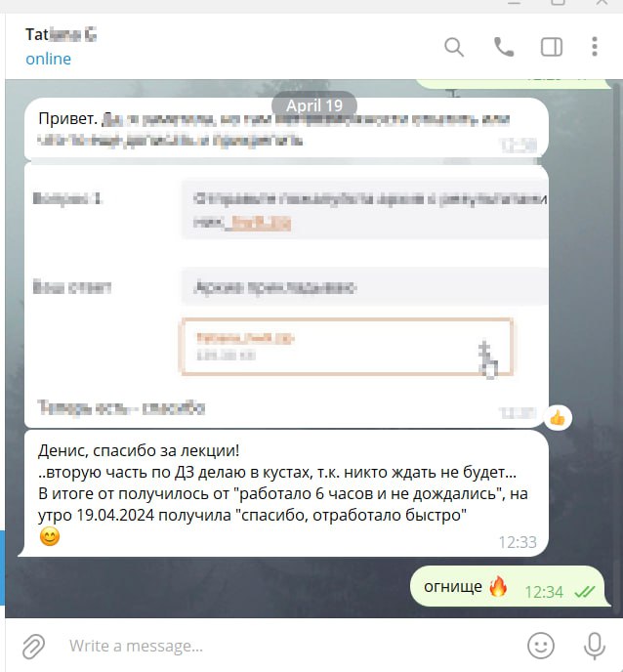Toggle the right sidebar panel icon
Viewport: 623px width, 672px height.
552,47
